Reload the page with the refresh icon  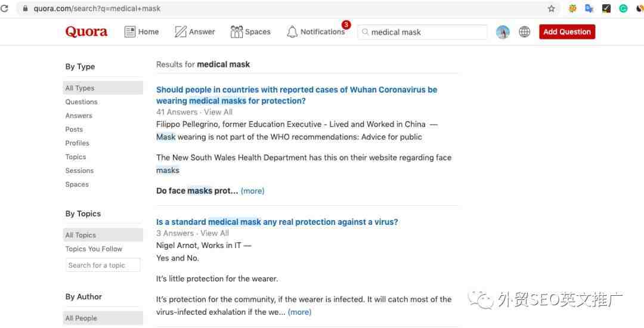[x=5, y=8]
